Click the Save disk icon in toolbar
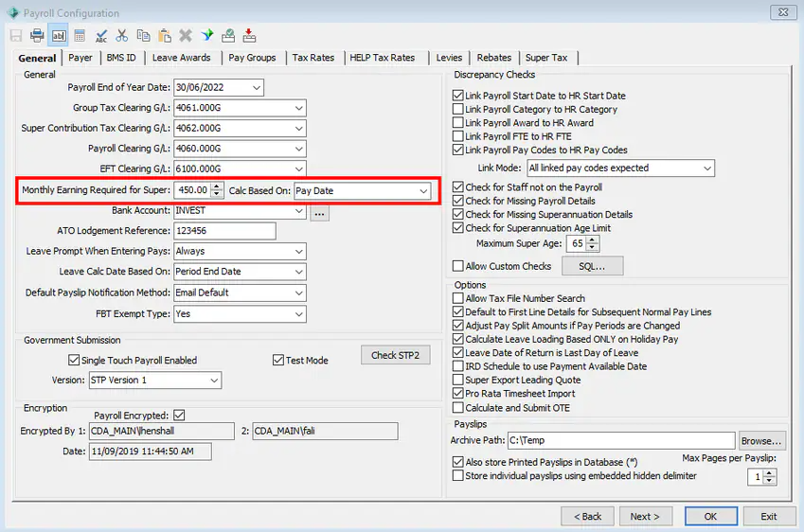 coord(16,36)
